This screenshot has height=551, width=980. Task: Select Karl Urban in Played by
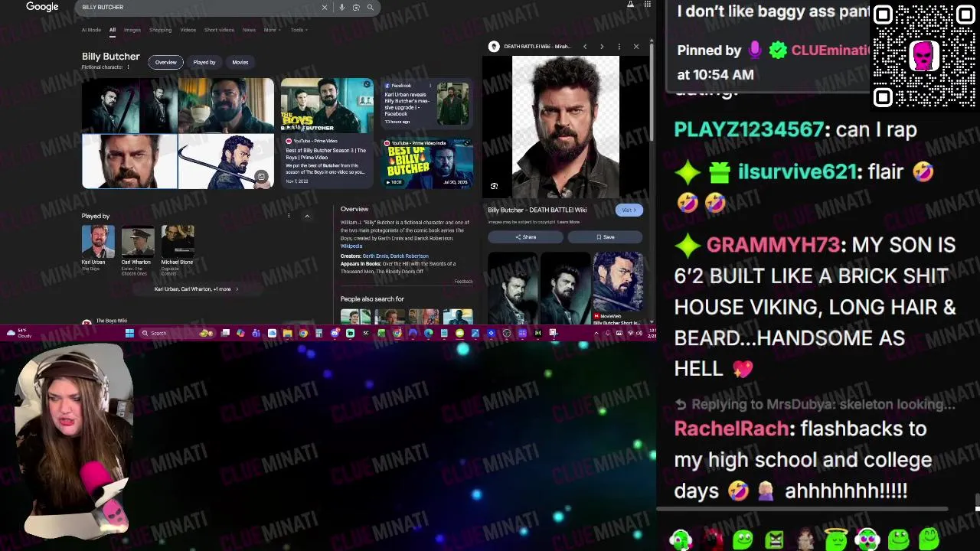coord(98,249)
